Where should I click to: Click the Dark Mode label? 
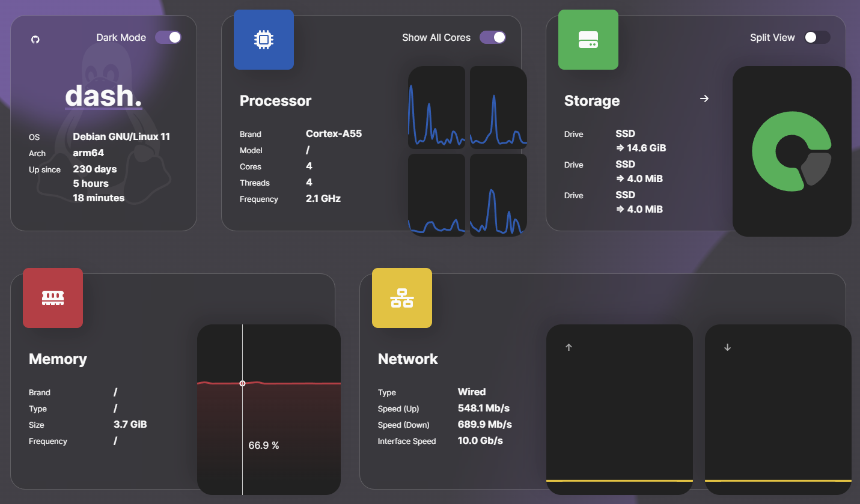pyautogui.click(x=121, y=37)
